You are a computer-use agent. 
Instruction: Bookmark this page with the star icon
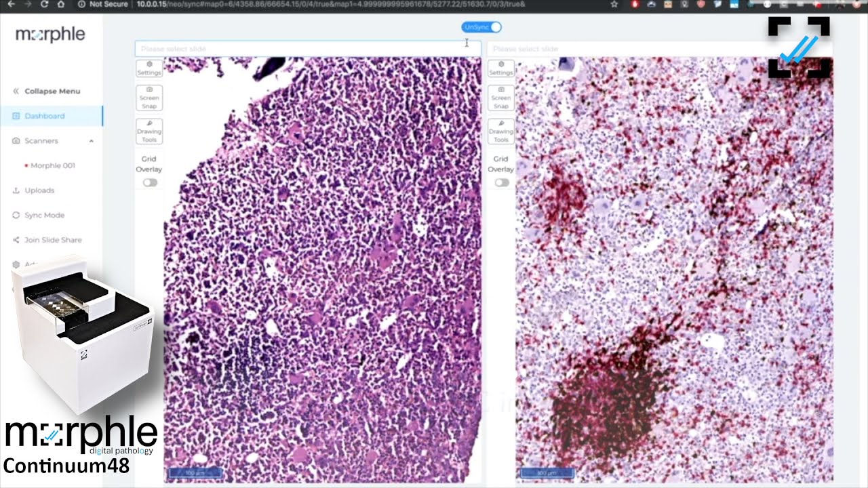click(x=614, y=4)
